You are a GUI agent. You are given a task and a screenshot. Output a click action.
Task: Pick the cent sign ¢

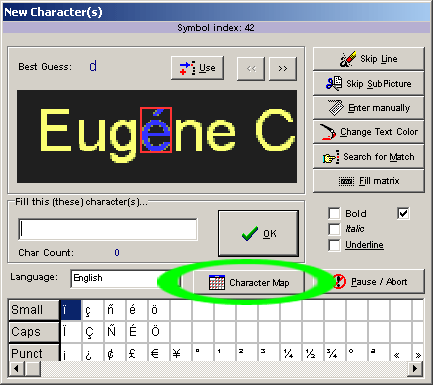(x=115, y=353)
